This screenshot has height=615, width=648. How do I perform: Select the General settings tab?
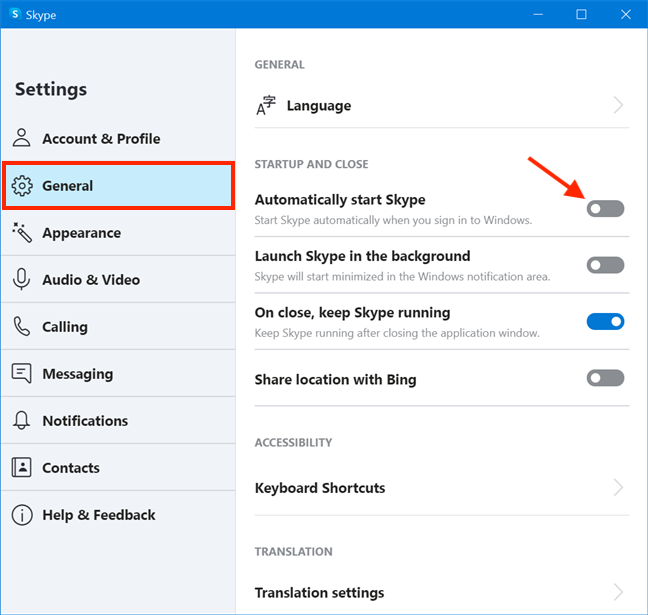tap(119, 186)
